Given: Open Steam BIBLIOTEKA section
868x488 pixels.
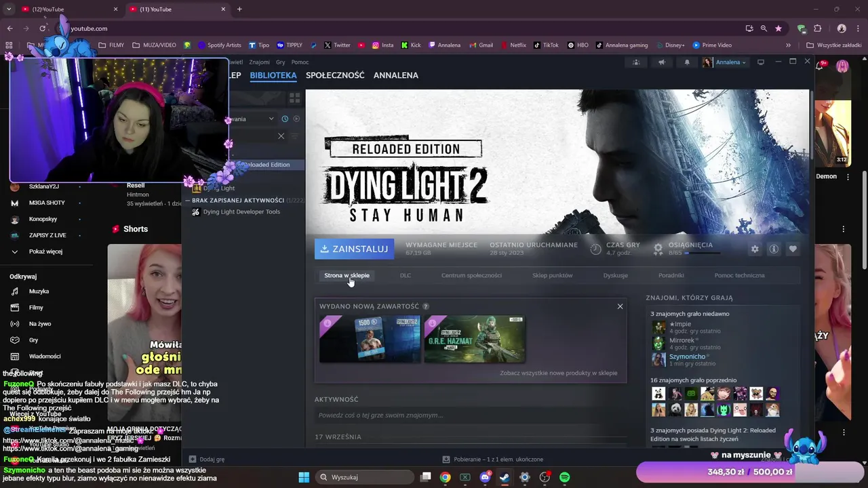Looking at the screenshot, I should coord(273,75).
